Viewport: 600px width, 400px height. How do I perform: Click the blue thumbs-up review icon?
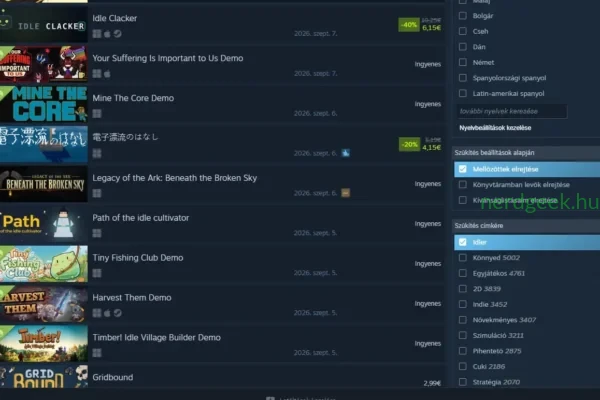tap(346, 153)
